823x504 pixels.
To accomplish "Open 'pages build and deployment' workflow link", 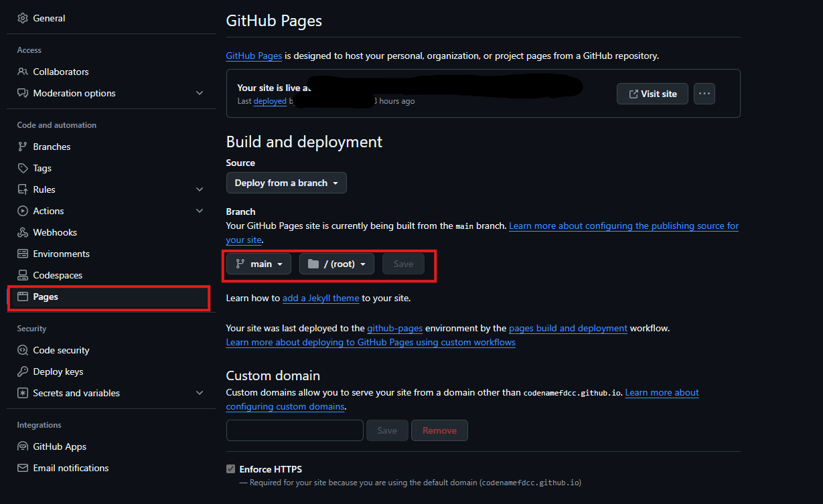I will (568, 328).
